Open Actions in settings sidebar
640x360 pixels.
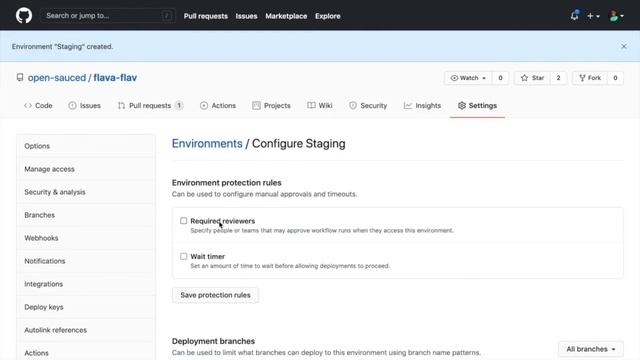tap(86, 352)
